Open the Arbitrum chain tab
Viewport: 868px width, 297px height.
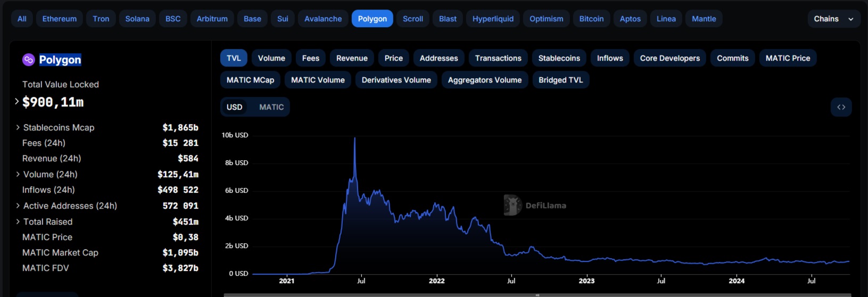click(x=212, y=19)
